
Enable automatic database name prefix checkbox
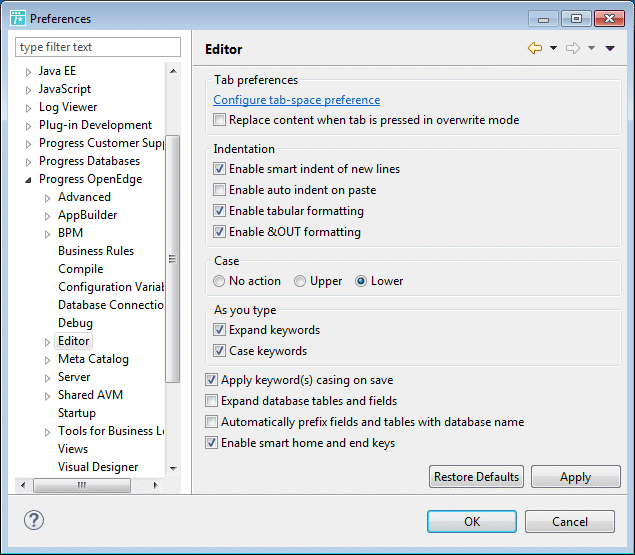point(211,422)
